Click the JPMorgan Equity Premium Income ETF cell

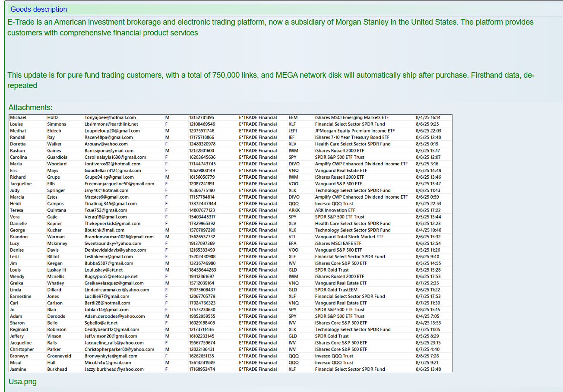(354, 131)
